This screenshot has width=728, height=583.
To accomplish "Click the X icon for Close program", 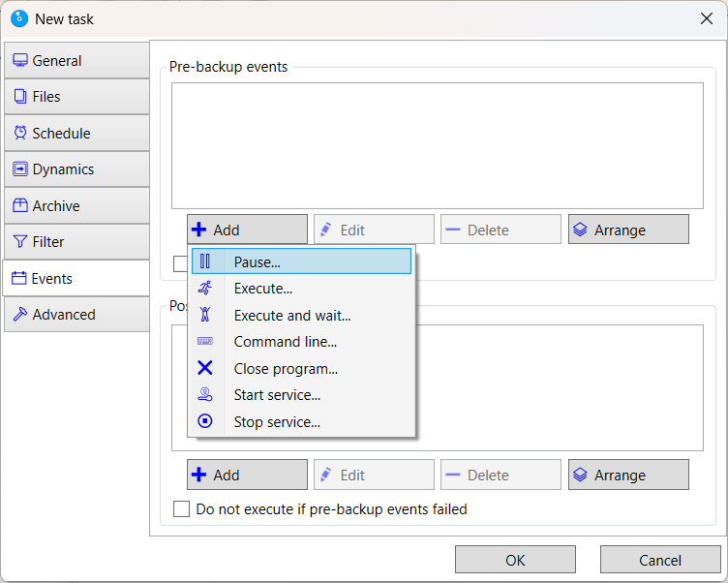I will pos(204,369).
